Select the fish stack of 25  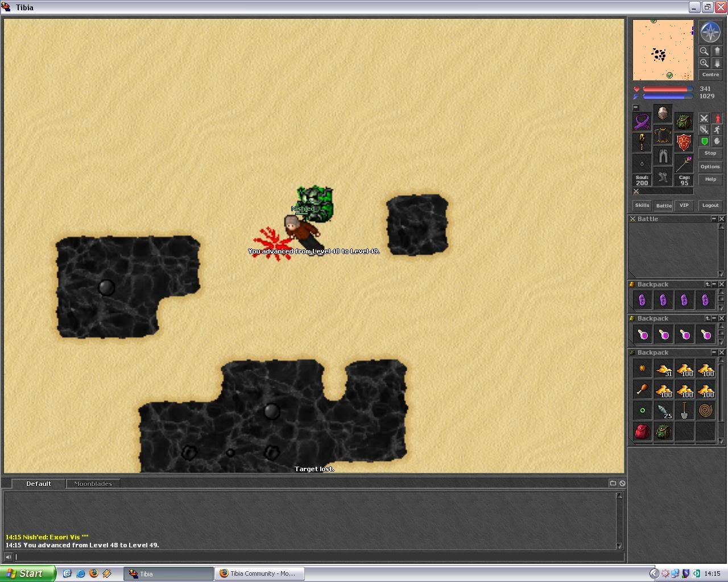pos(663,410)
